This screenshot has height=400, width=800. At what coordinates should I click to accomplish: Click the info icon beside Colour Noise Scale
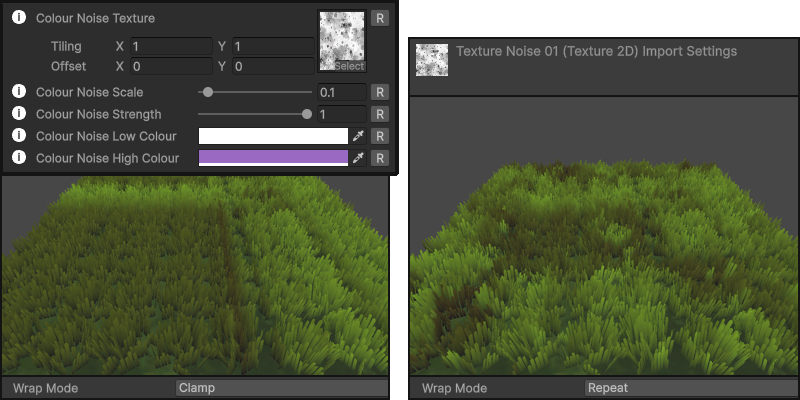(x=18, y=92)
